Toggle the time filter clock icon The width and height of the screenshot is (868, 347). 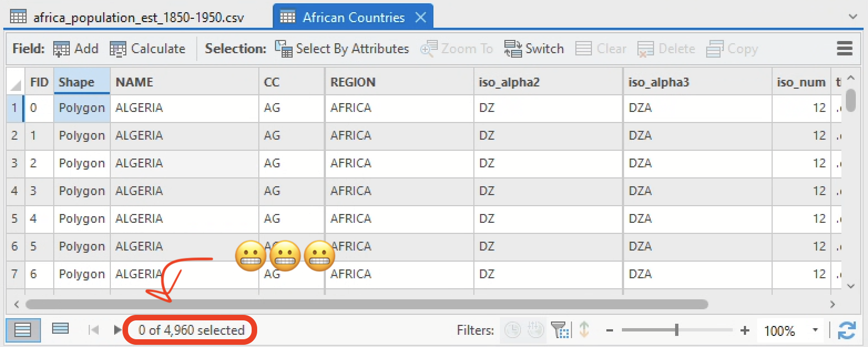(x=513, y=330)
